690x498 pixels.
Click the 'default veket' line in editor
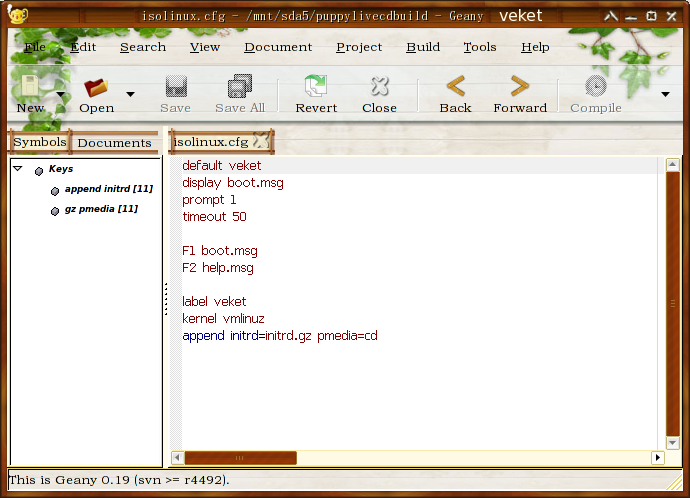coord(222,166)
